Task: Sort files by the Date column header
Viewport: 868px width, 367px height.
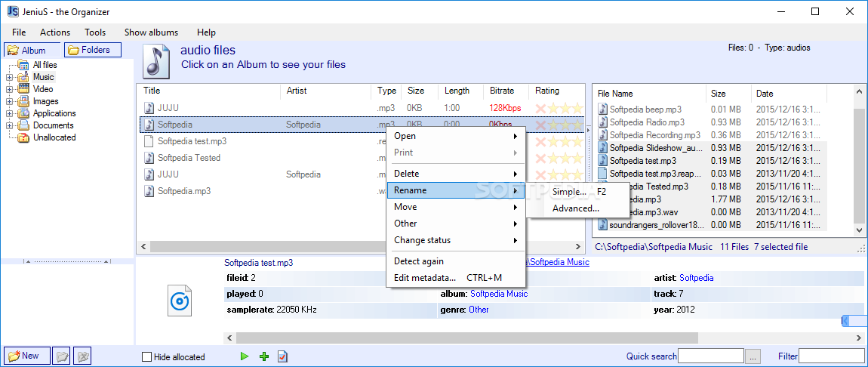Action: tap(788, 94)
